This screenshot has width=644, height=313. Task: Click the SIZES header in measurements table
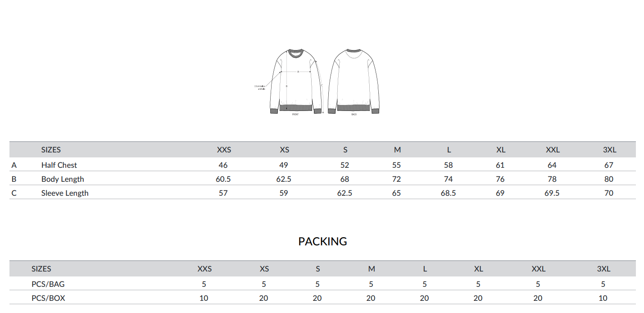(x=51, y=150)
